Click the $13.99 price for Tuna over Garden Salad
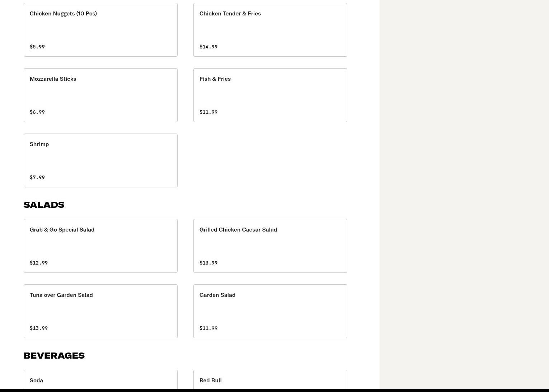 point(39,328)
